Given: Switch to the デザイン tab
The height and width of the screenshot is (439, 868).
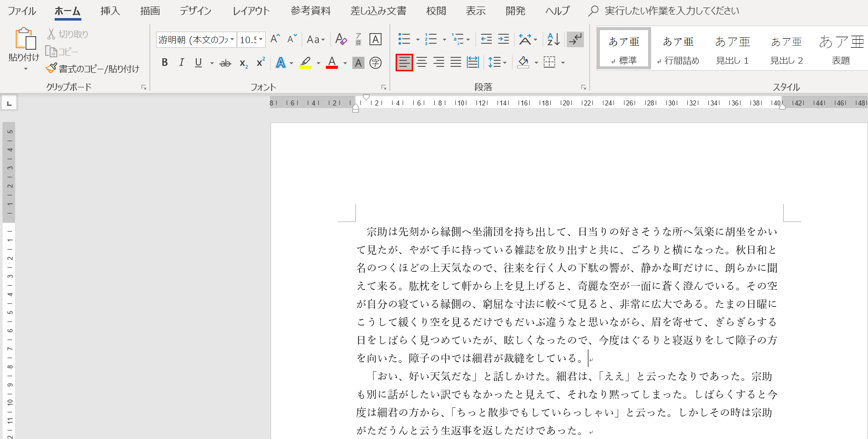Looking at the screenshot, I should coord(196,11).
